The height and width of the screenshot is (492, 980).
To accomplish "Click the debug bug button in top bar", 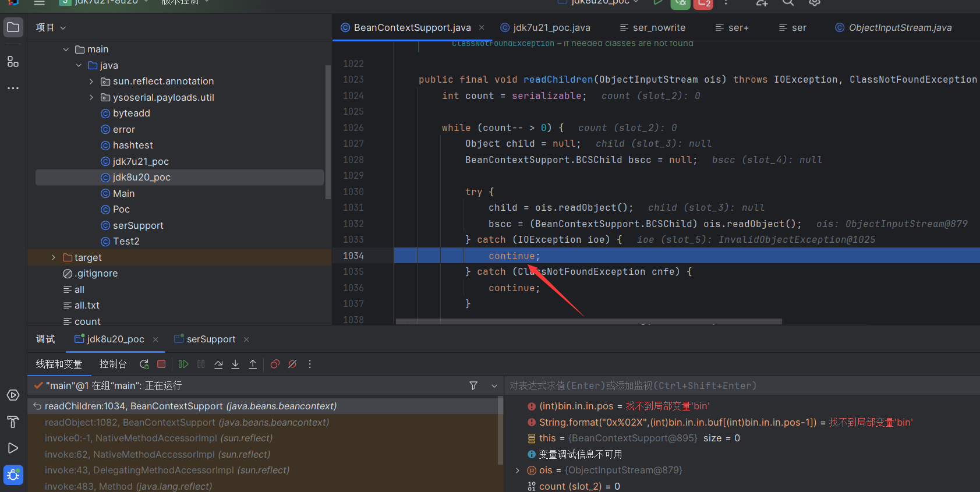I will [x=680, y=3].
